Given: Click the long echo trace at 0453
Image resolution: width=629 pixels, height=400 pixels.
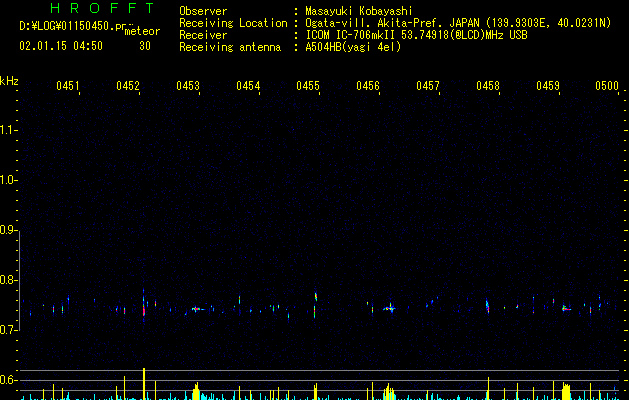Looking at the screenshot, I should point(196,309).
